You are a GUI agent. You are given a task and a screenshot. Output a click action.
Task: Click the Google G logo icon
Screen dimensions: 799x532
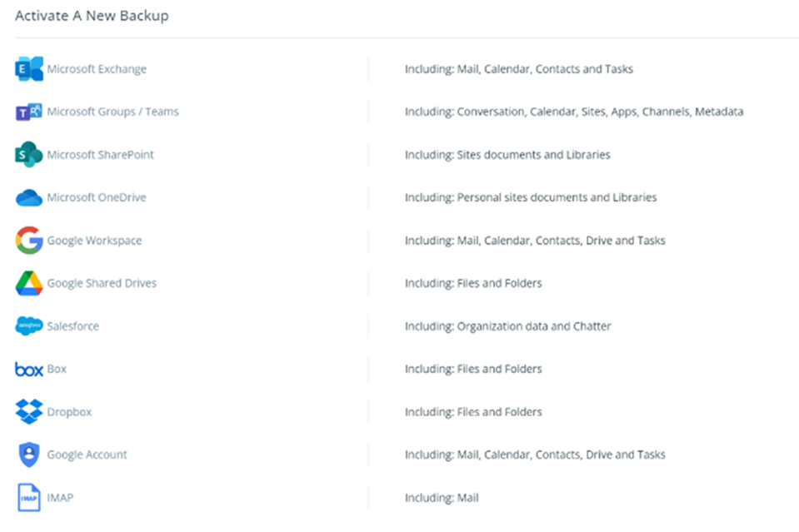[29, 241]
